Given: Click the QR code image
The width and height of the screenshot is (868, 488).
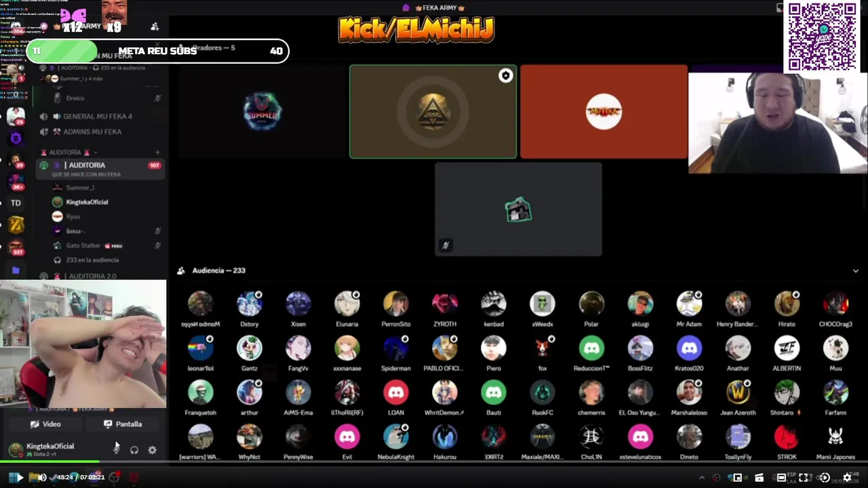Looking at the screenshot, I should pyautogui.click(x=822, y=37).
